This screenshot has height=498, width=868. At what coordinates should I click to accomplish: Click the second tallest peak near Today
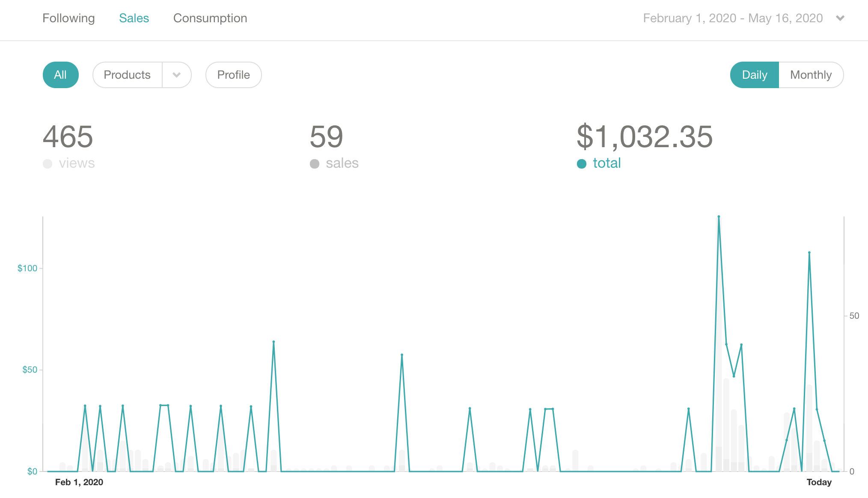[809, 252]
